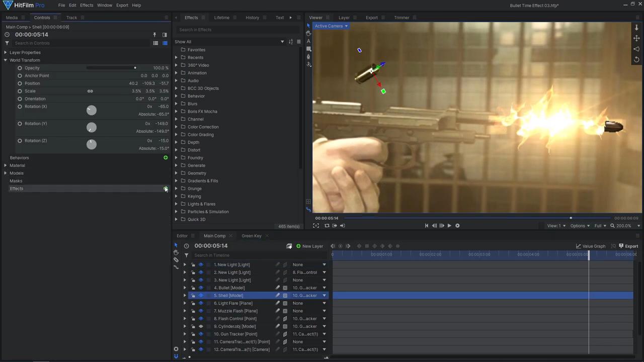
Task: Switch Controls panel to list view icon
Action: coord(155,43)
